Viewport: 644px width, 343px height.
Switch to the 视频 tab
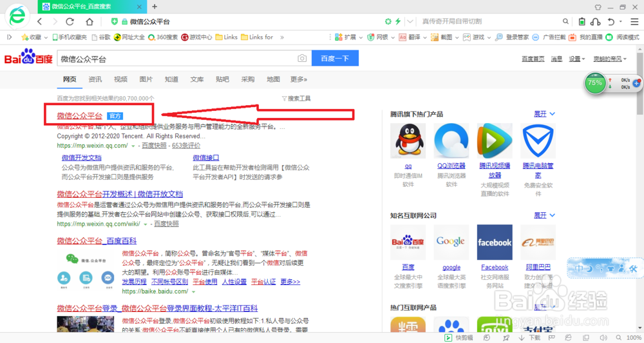120,79
